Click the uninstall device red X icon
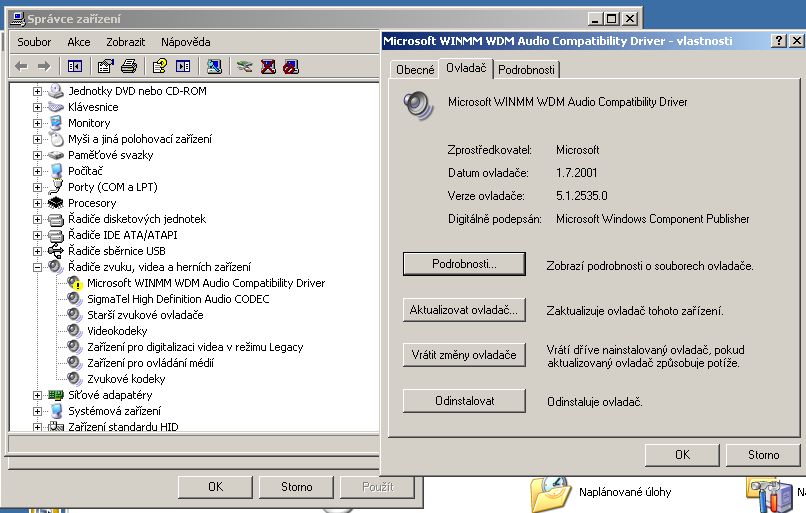The height and width of the screenshot is (513, 806). 268,66
